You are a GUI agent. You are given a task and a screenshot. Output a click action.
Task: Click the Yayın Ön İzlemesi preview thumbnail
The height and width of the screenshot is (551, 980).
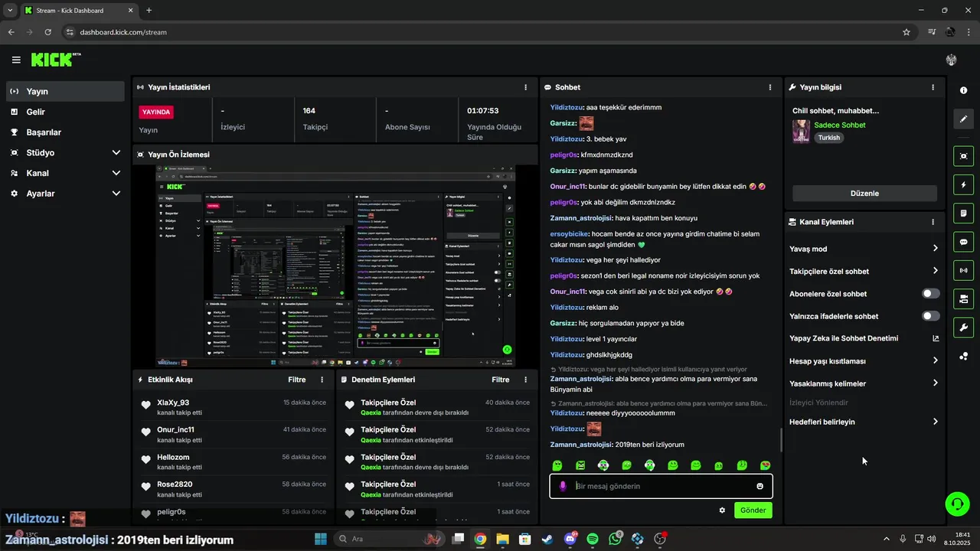335,266
